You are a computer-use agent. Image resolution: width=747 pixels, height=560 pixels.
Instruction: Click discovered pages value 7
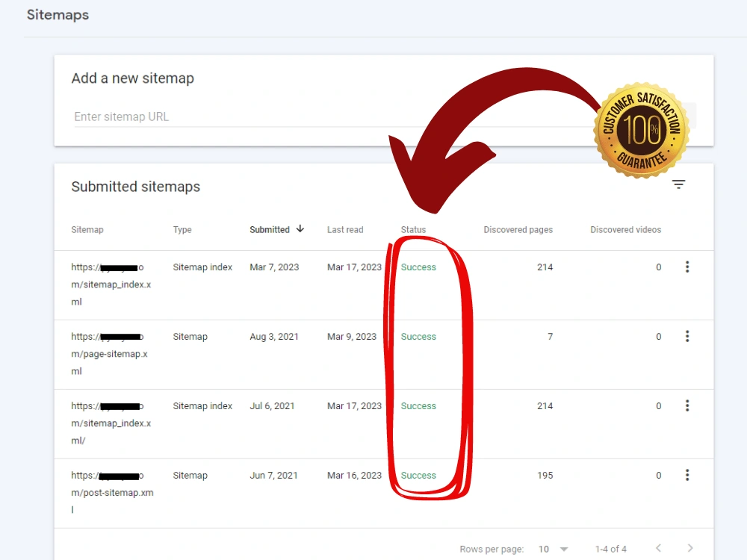click(551, 337)
